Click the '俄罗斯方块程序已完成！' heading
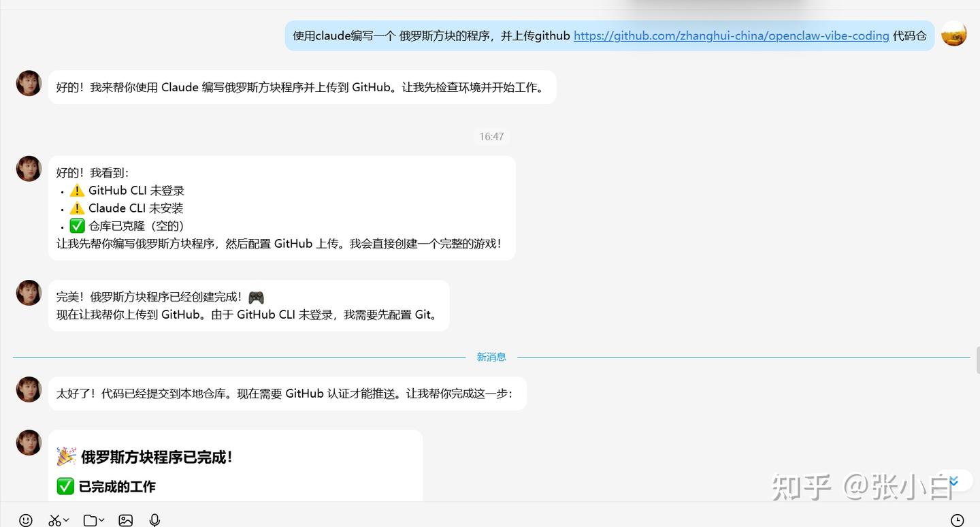 pyautogui.click(x=145, y=458)
